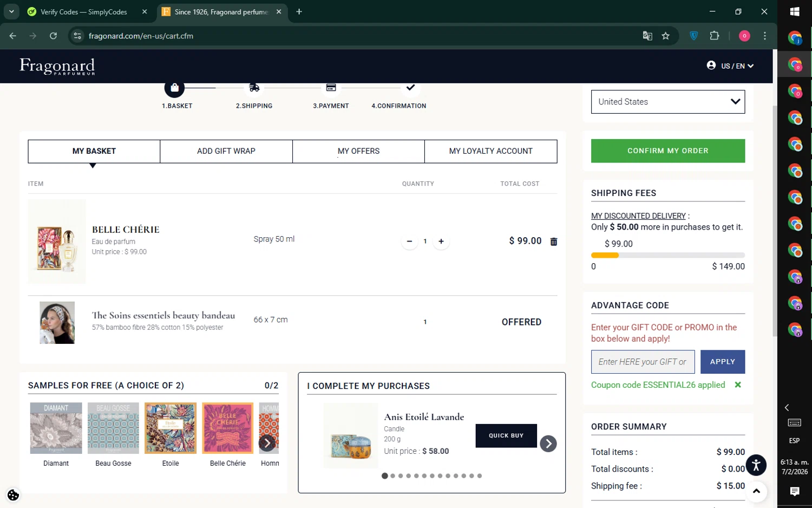Bookmark this page with star
812x508 pixels.
point(665,36)
